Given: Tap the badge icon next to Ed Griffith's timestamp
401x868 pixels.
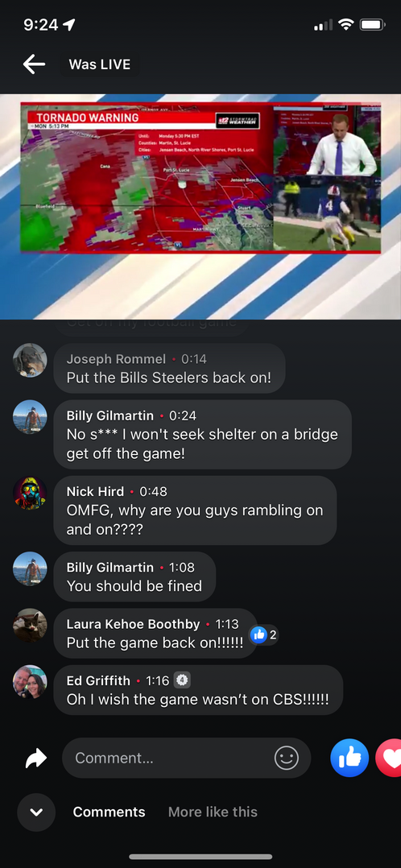Looking at the screenshot, I should (x=182, y=680).
